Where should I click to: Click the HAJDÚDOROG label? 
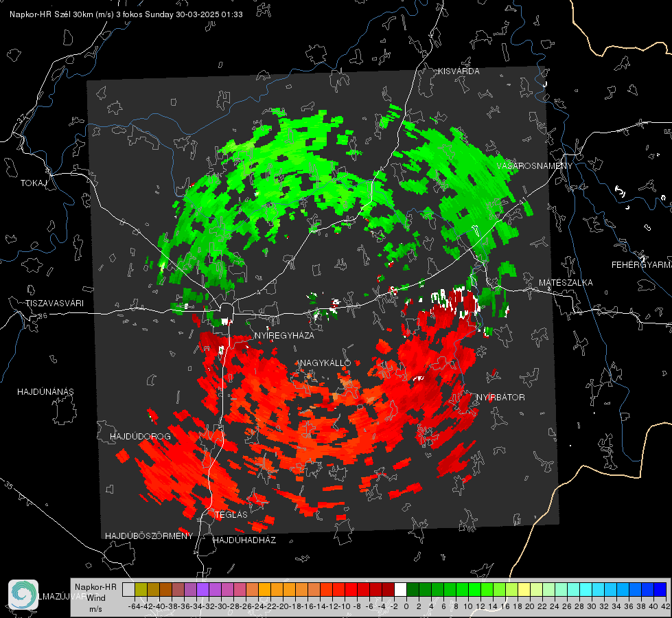(140, 436)
